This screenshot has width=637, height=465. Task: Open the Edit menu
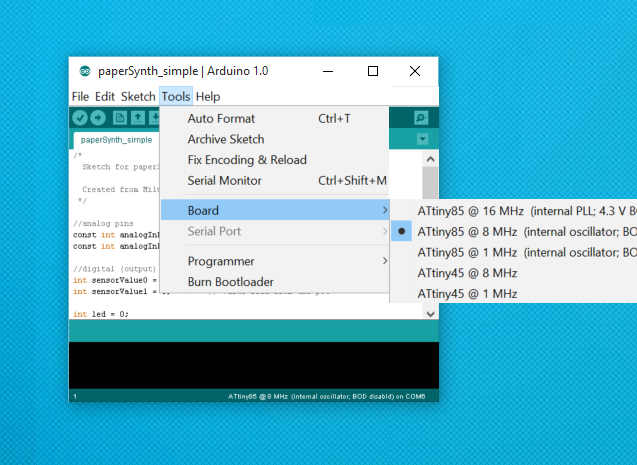pos(105,97)
